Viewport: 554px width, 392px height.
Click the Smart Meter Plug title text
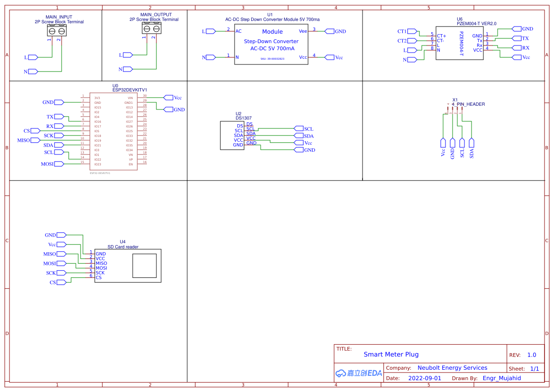(391, 354)
